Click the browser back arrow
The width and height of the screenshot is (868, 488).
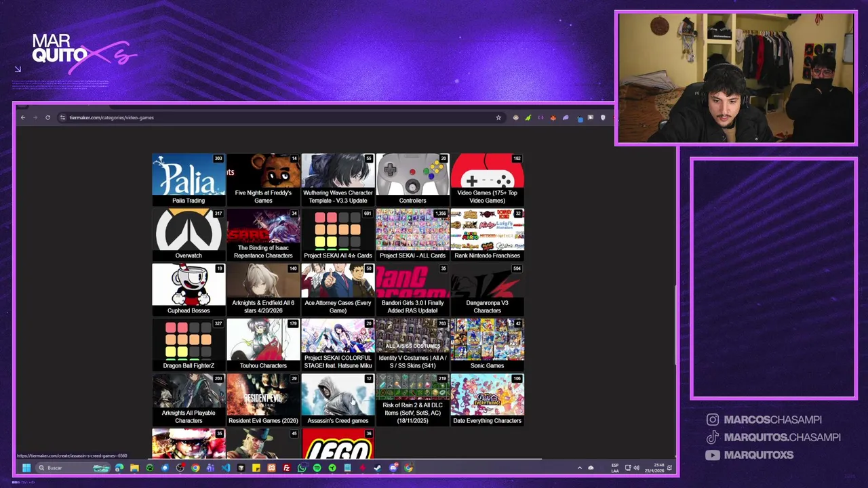coord(22,117)
